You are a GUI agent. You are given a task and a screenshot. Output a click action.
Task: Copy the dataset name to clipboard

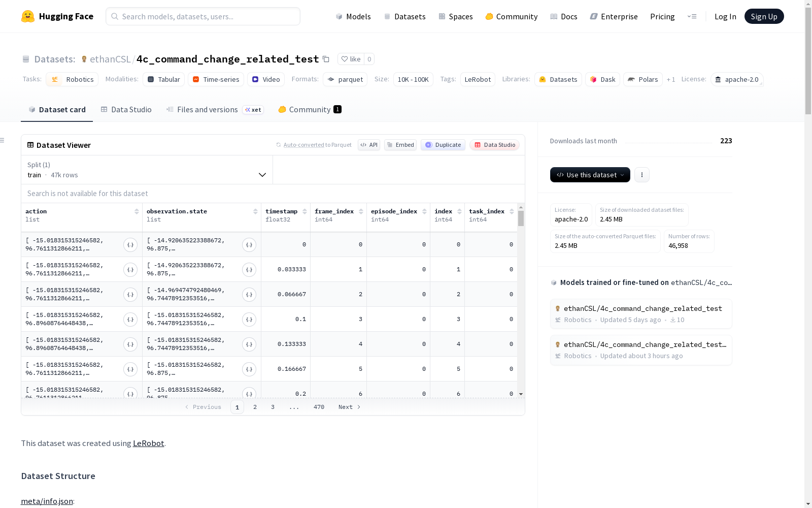click(326, 59)
